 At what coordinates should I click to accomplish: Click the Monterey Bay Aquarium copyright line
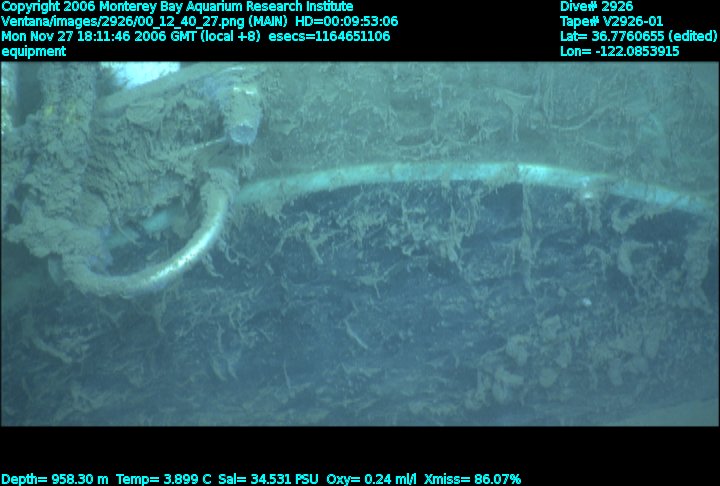click(177, 7)
